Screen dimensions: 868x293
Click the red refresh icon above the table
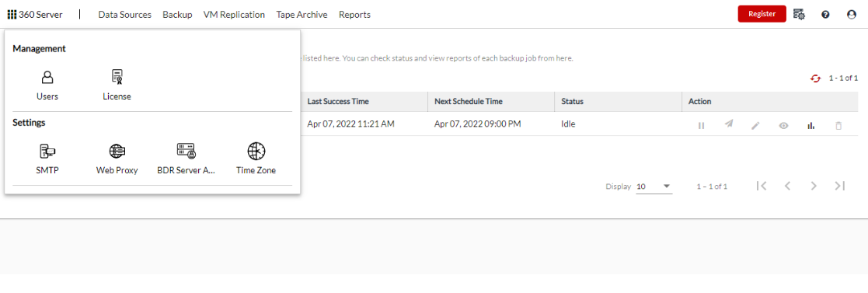tap(815, 78)
